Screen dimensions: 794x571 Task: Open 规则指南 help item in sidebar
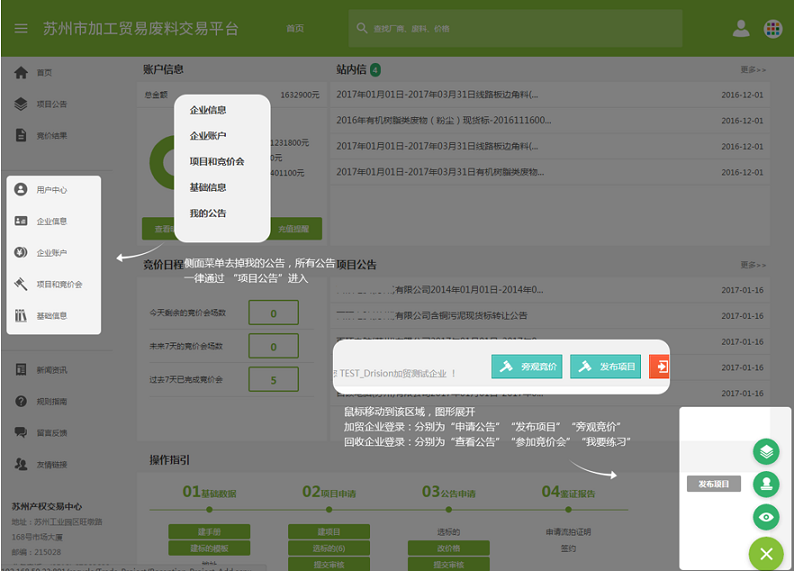tap(52, 401)
